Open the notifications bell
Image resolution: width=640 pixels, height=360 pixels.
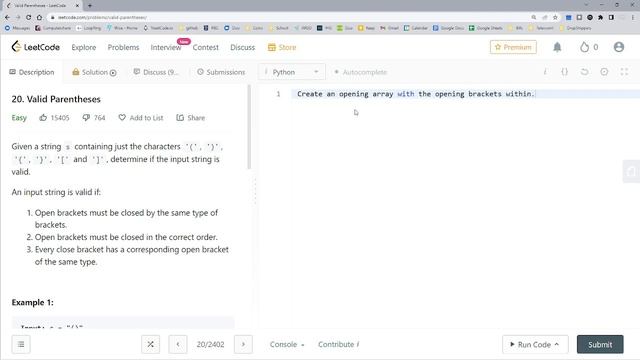[557, 47]
